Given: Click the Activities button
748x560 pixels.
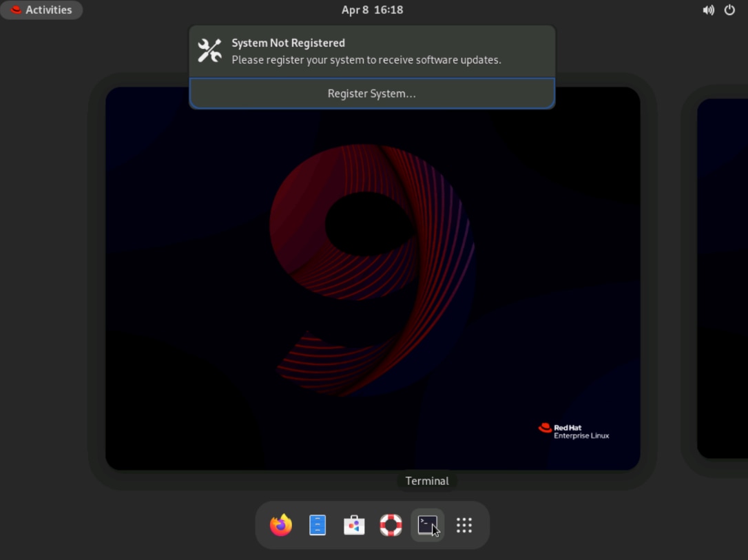Looking at the screenshot, I should 41,10.
